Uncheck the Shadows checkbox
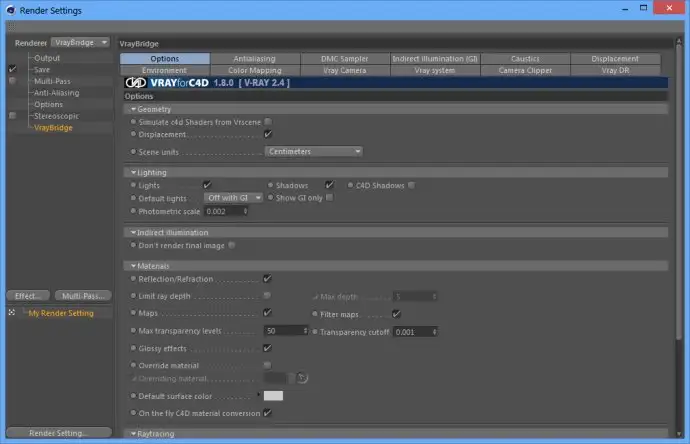 coord(329,185)
